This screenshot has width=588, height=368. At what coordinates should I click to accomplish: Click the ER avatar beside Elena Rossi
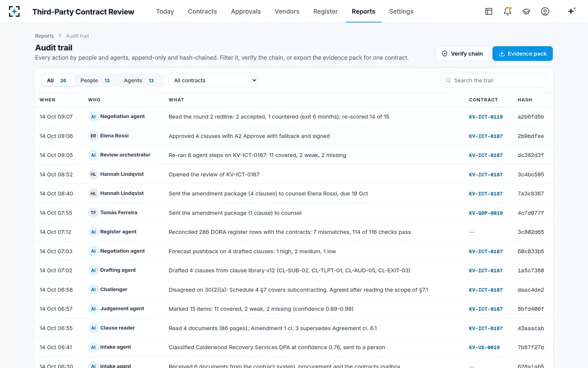click(x=94, y=136)
